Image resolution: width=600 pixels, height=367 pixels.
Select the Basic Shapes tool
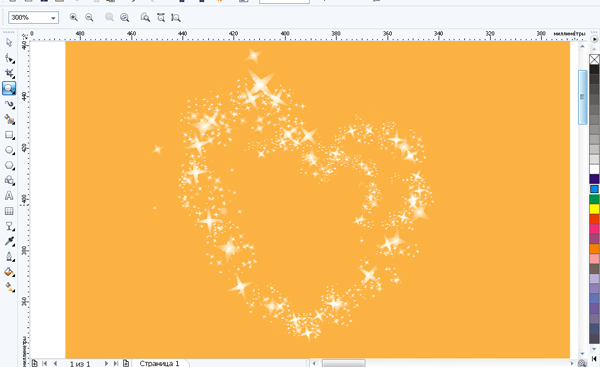pos(9,180)
